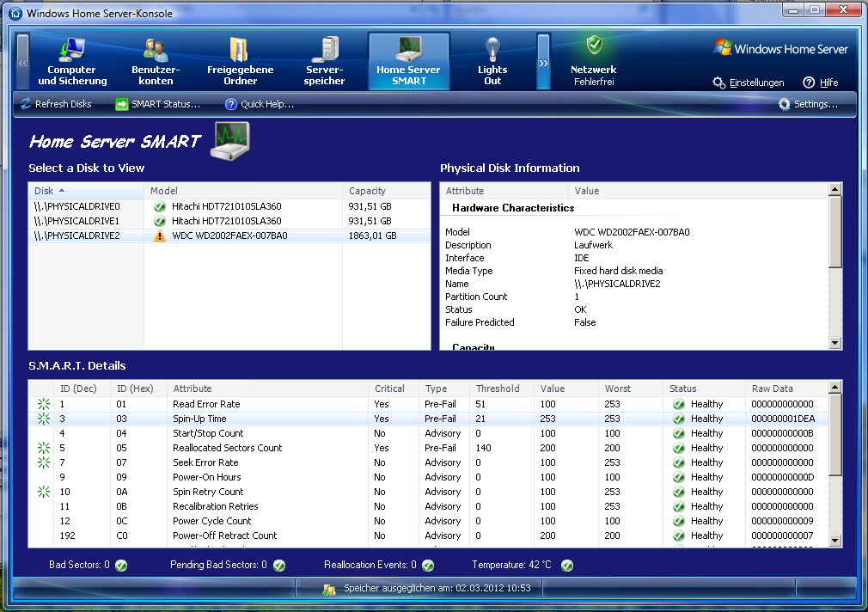868x612 pixels.
Task: Sort SMART details by Raw Data column
Action: [786, 389]
